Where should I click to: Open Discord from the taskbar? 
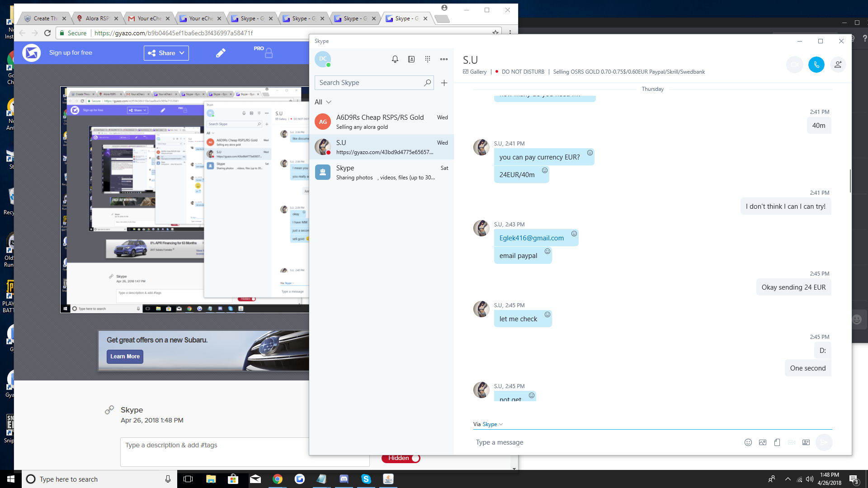pos(344,479)
